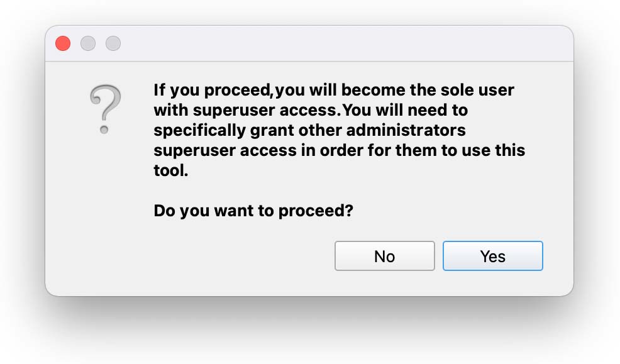The width and height of the screenshot is (620, 364).
Task: Click the word "tool." ending the message
Action: 171,170
